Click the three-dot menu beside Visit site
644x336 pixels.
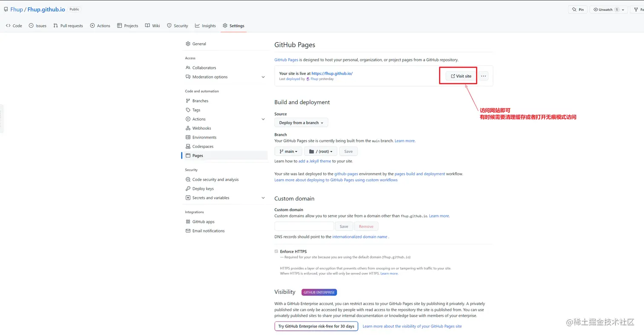(x=483, y=76)
